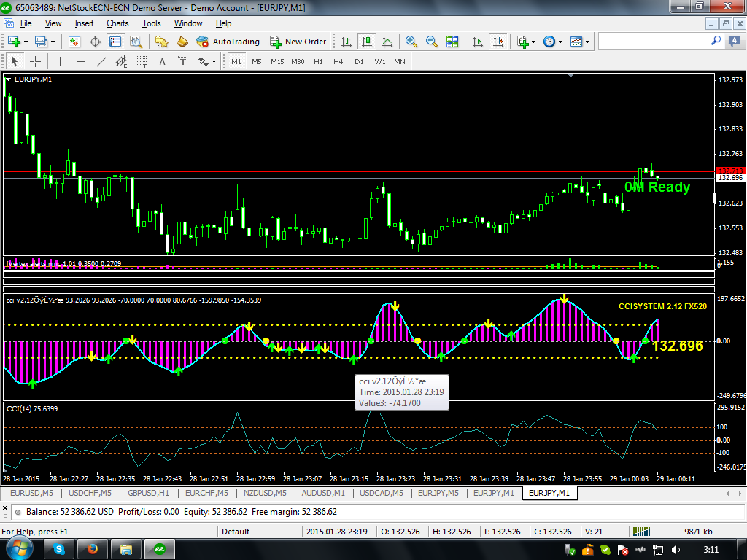The image size is (747, 560).
Task: Open the Periods clock dropdown
Action: point(552,42)
